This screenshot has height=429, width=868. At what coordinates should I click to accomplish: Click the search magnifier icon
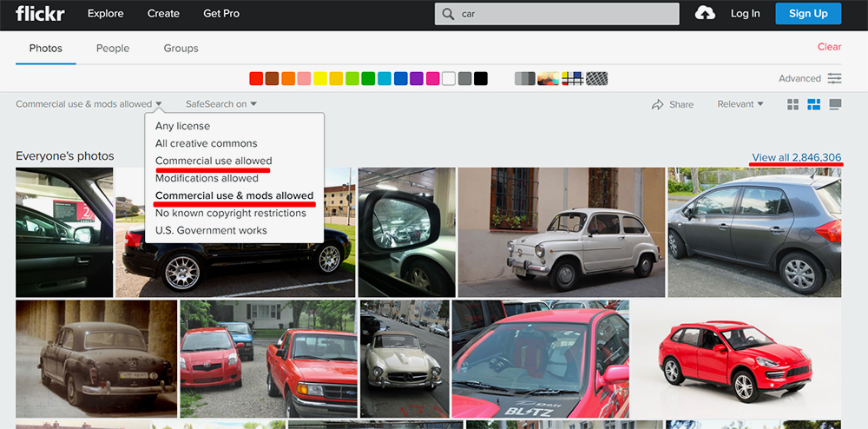[449, 14]
